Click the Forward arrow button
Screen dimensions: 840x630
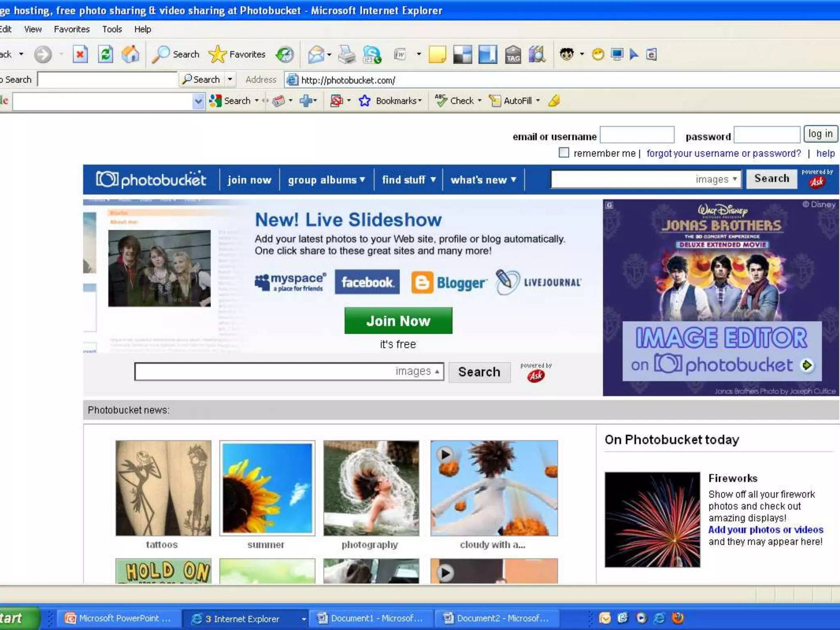point(43,54)
